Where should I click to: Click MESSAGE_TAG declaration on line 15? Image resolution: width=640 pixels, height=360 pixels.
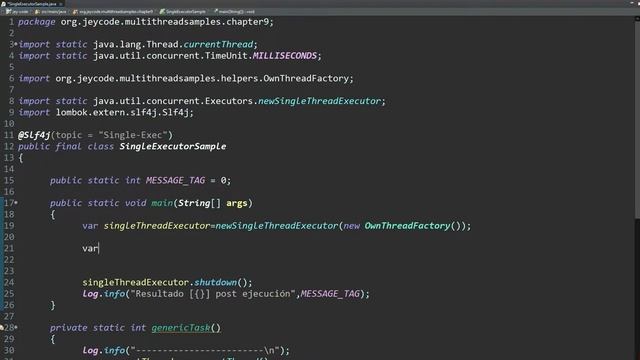pos(176,180)
